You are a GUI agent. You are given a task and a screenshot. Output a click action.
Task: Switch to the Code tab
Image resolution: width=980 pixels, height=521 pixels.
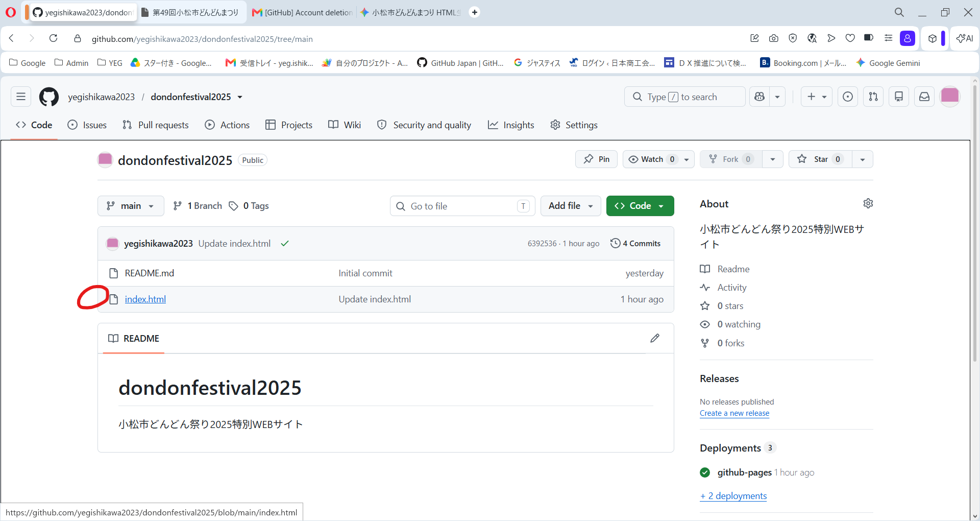(34, 125)
